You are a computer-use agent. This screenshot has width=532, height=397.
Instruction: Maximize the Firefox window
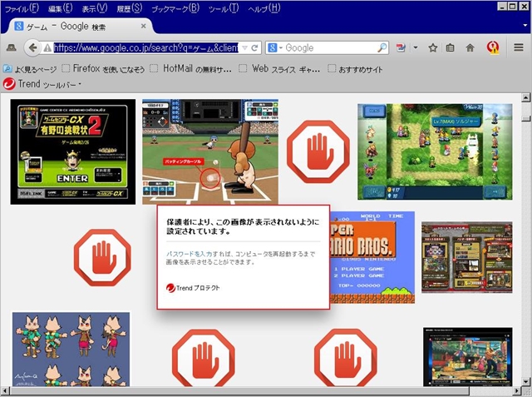(x=513, y=6)
